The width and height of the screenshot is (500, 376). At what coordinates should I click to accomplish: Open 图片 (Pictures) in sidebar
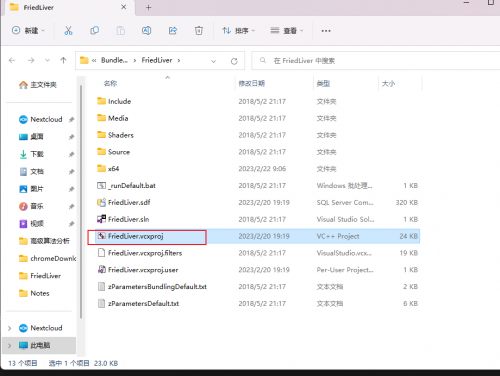point(31,189)
